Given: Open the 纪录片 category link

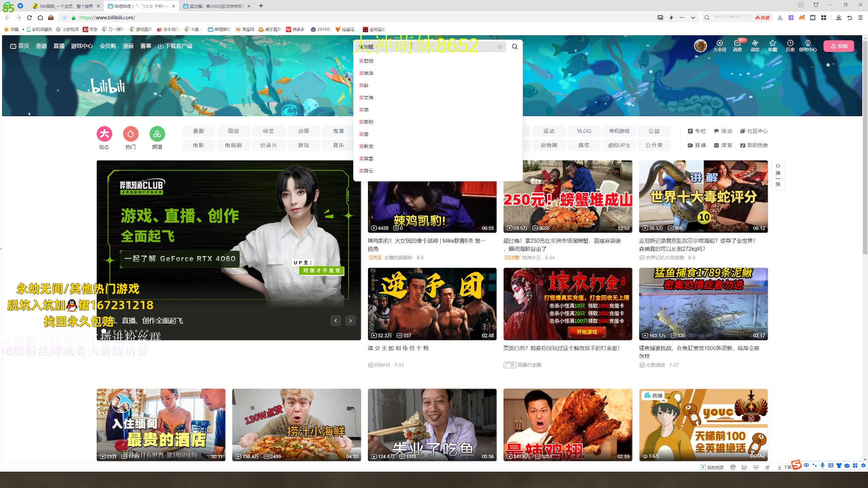Looking at the screenshot, I should [269, 145].
